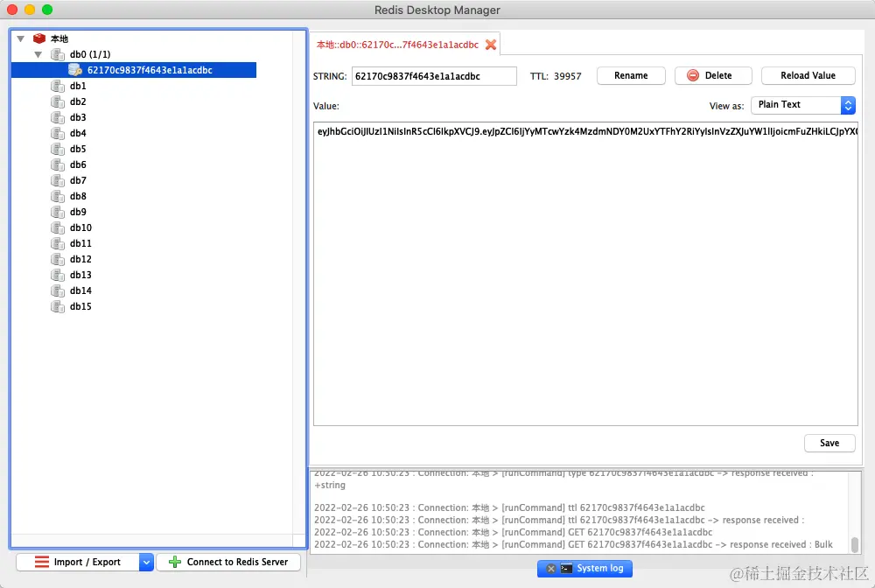Click the db8 database icon

[58, 196]
